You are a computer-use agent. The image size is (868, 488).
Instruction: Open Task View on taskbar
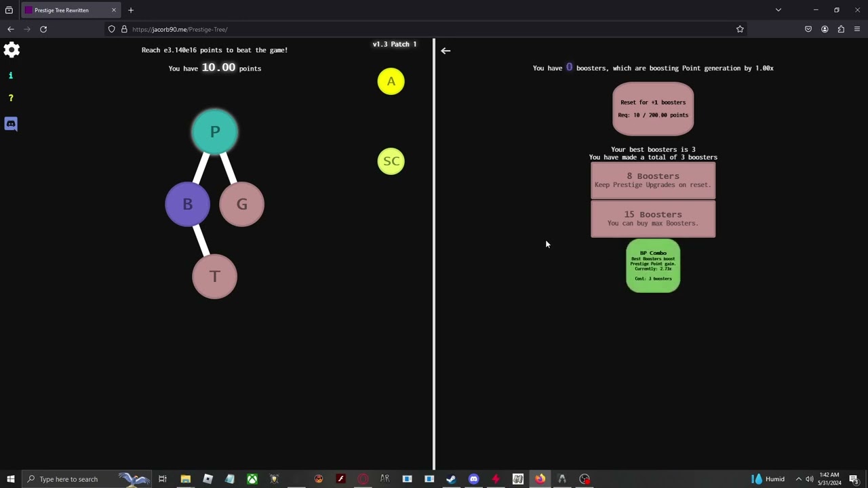point(163,479)
